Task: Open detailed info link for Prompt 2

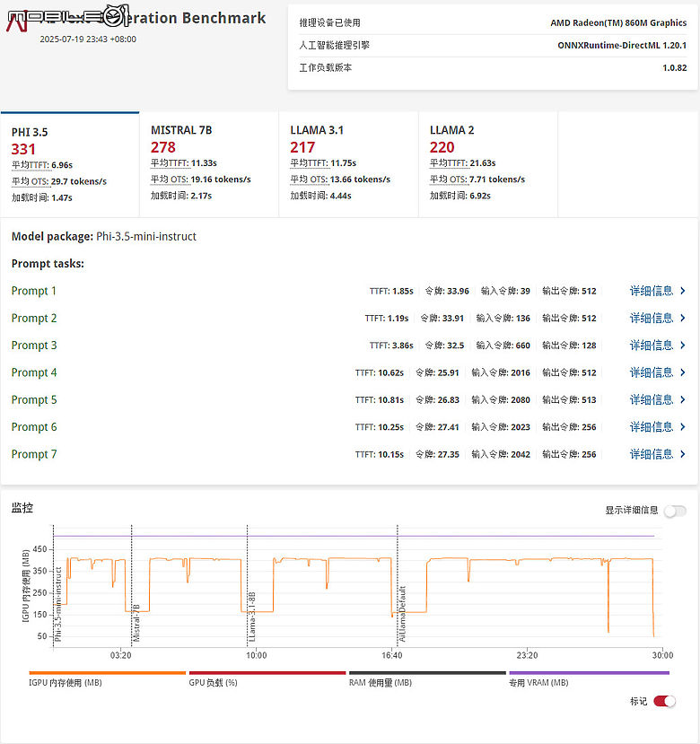Action: 652,318
